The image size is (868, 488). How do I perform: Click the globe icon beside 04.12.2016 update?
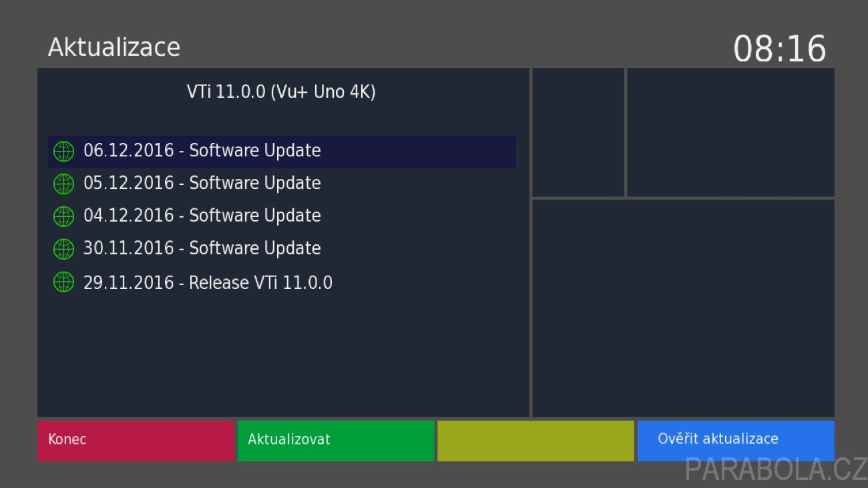pyautogui.click(x=63, y=216)
